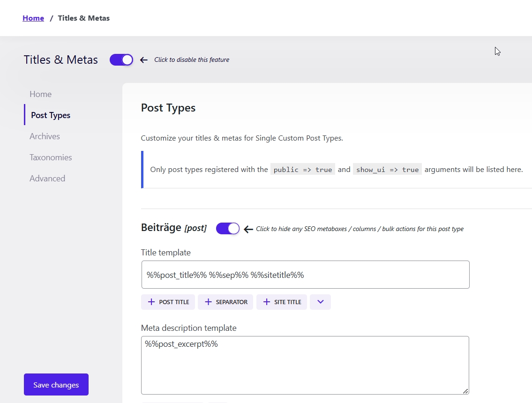Expand more title template tags with chevron
Image resolution: width=532 pixels, height=403 pixels.
click(x=320, y=302)
